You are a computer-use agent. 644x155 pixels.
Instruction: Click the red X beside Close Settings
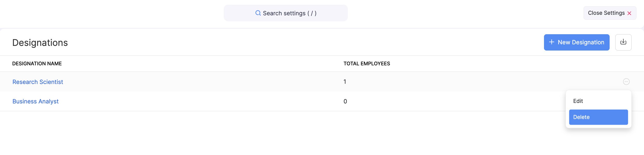pos(629,13)
